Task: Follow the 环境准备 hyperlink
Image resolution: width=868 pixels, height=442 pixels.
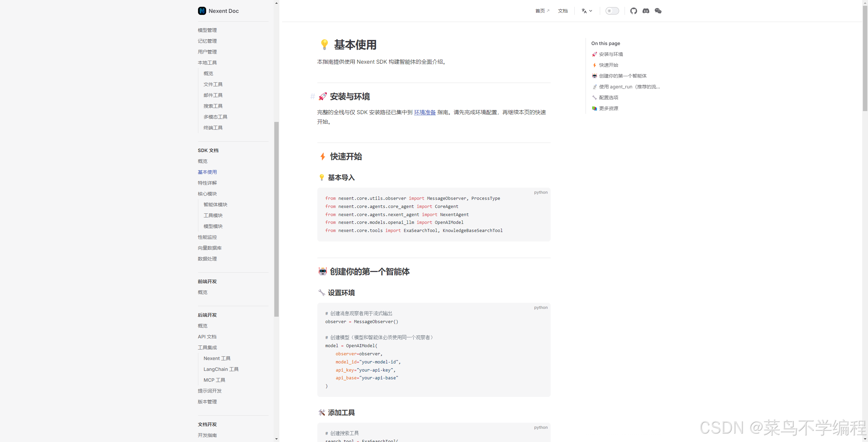Action: coord(425,112)
